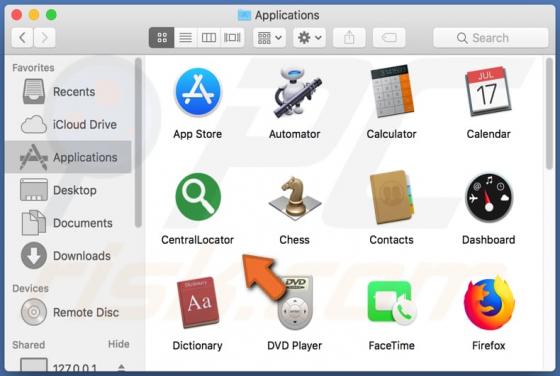Hide the Shared sidebar section
Viewport: 560px width, 376px height.
pyautogui.click(x=119, y=344)
